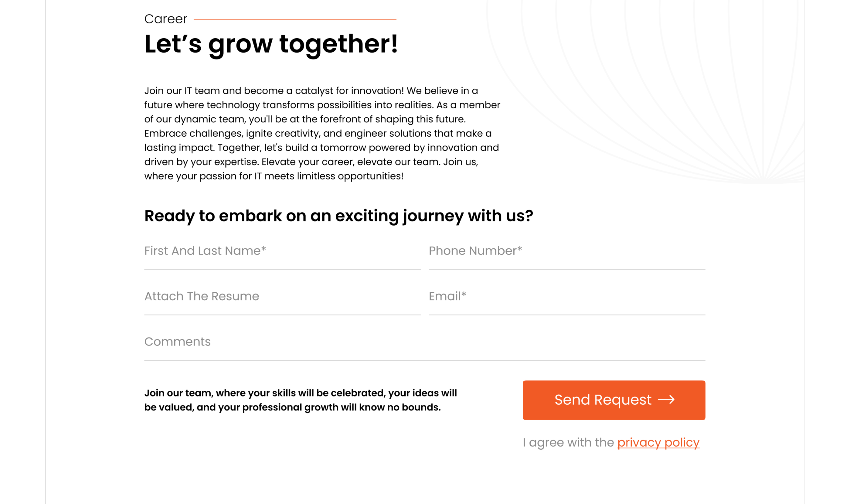Click the "limitless opportunities!" closing paragraph line
This screenshot has width=850, height=504.
pos(274,176)
